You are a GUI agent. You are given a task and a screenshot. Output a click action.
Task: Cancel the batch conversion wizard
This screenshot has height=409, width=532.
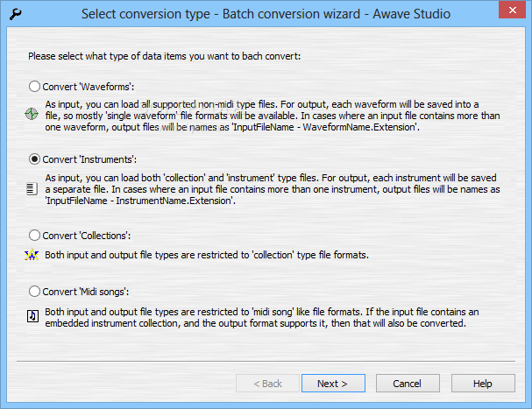pyautogui.click(x=408, y=384)
